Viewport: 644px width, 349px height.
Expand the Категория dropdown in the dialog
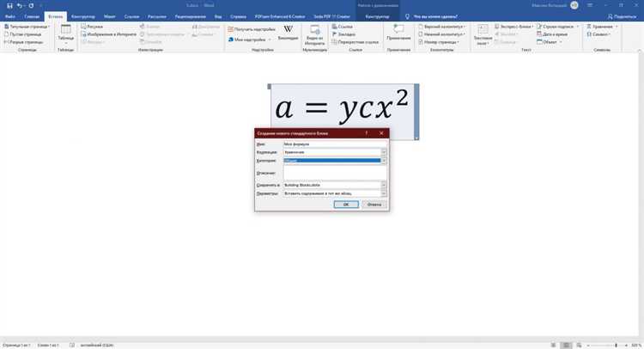[x=384, y=161]
